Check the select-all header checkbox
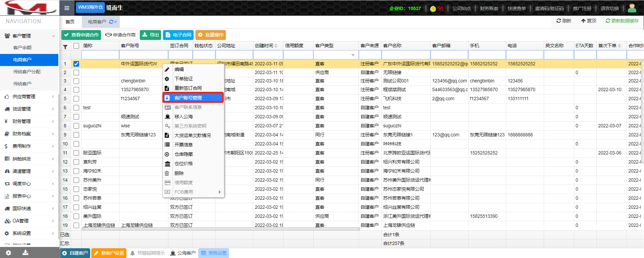Viewport: 644px width, 258px height. point(76,46)
